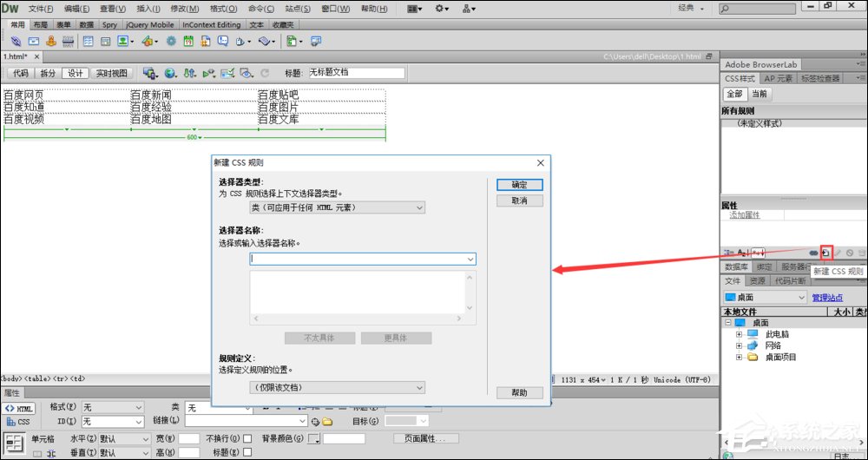Click the insert image icon
The width and height of the screenshot is (868, 460).
(x=123, y=41)
